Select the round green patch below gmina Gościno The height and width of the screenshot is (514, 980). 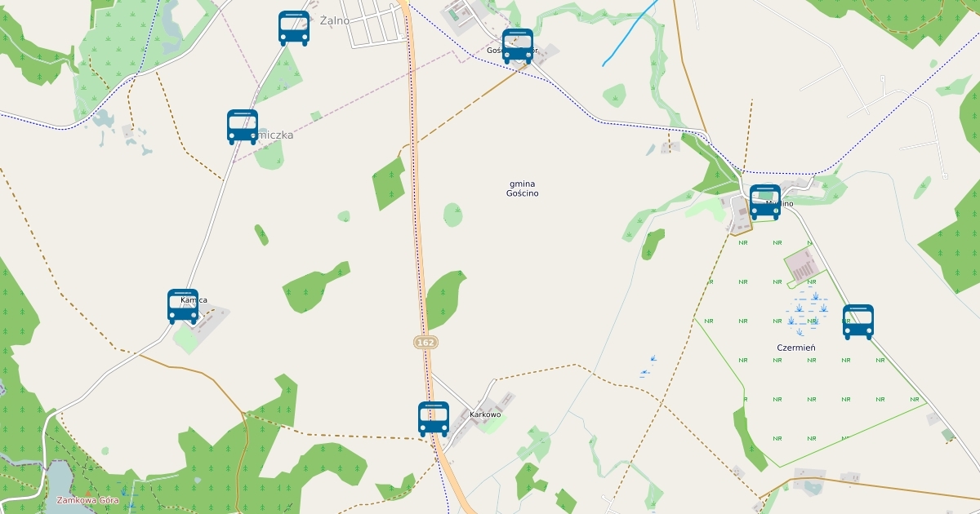(x=453, y=215)
